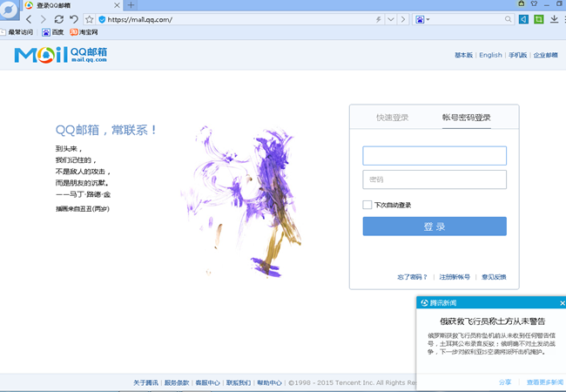
Task: Click the lightning speed-mode icon
Action: [378, 19]
